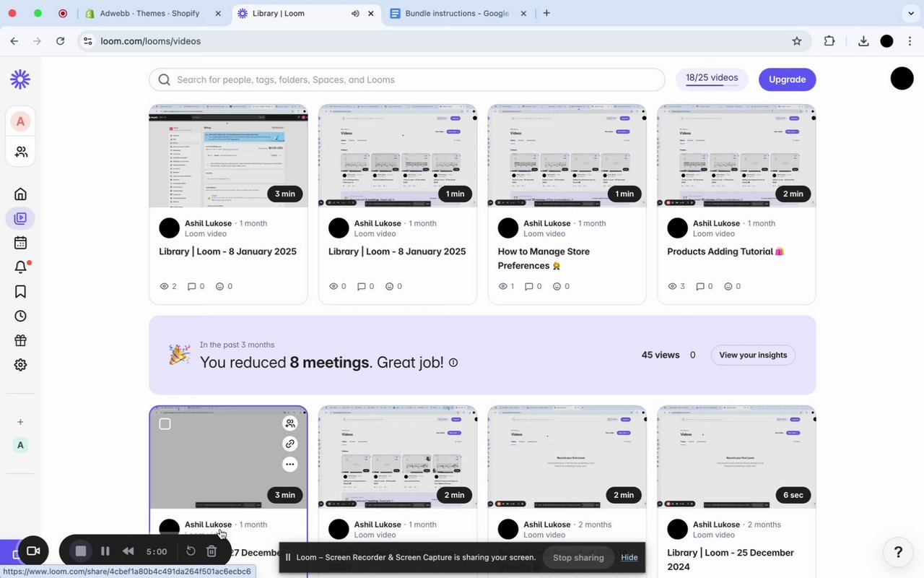
Task: Go back with the browser back arrow
Action: 14,41
